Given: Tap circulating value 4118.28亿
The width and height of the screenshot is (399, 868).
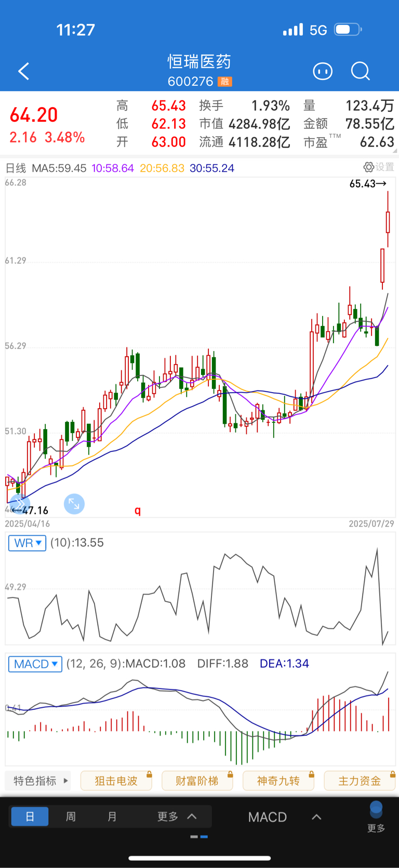Looking at the screenshot, I should coord(259,142).
